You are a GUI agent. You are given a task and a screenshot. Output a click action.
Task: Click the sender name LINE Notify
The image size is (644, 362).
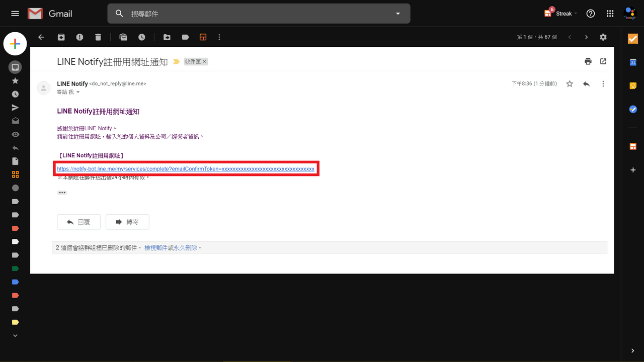[x=72, y=83]
